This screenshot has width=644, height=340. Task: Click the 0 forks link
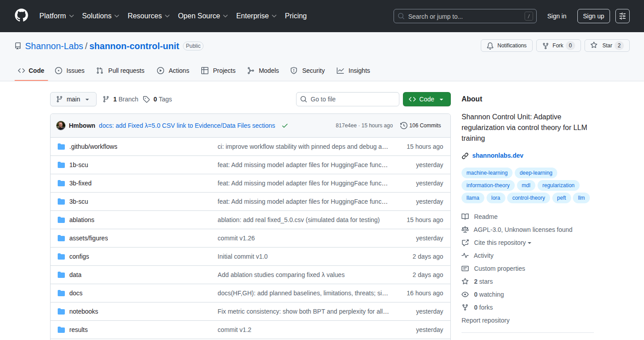point(483,307)
